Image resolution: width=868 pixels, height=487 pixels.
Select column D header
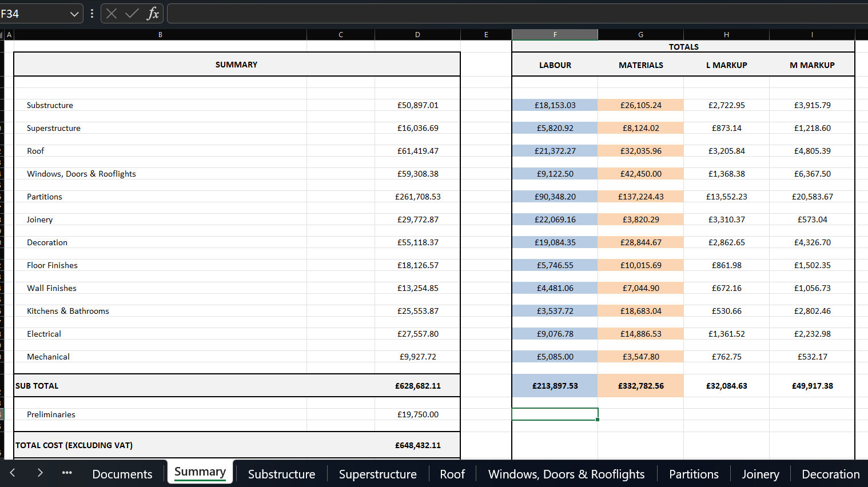(x=417, y=35)
